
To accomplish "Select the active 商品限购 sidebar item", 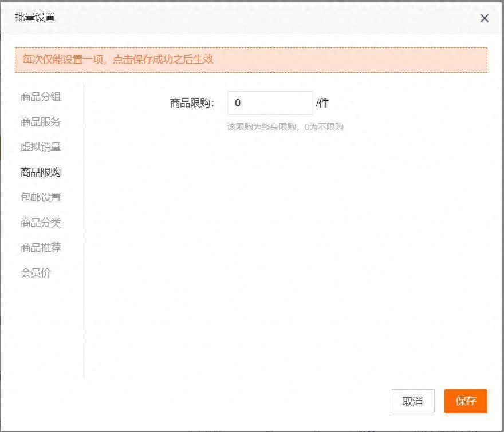I will (x=41, y=172).
